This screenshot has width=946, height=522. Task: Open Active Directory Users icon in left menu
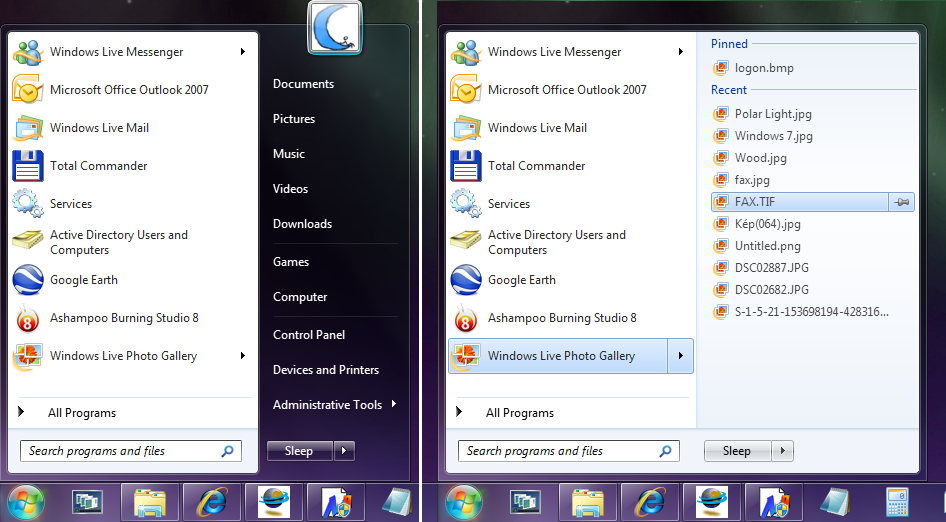tap(28, 241)
